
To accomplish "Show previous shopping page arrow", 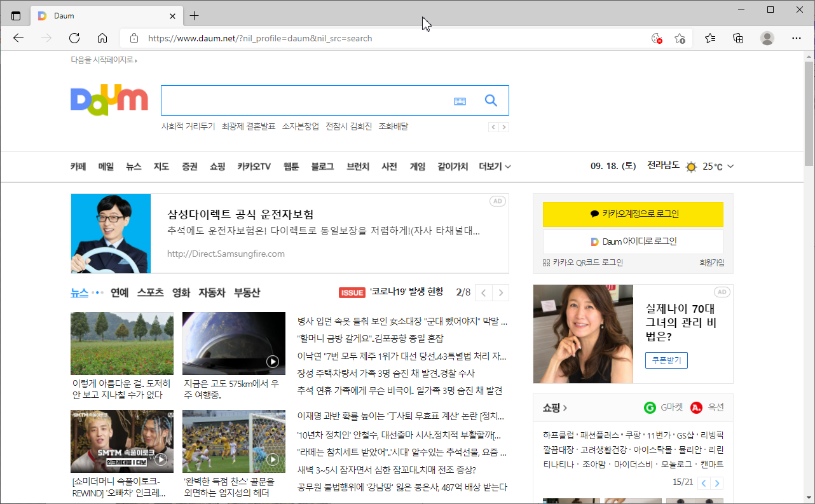I will pos(704,483).
